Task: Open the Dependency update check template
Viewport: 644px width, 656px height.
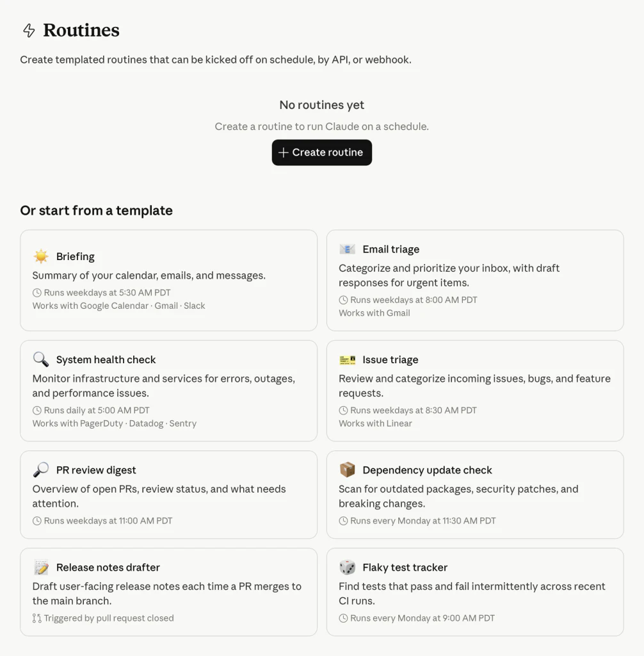Action: [x=475, y=495]
